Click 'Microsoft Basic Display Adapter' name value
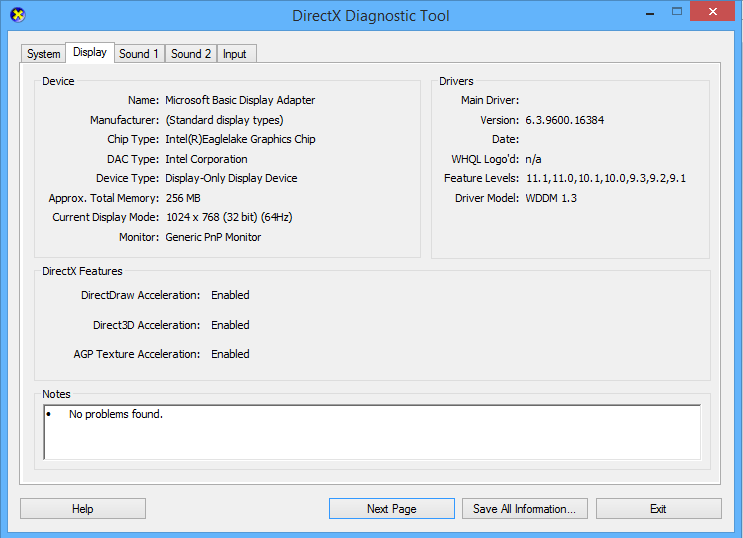The width and height of the screenshot is (743, 538). 240,100
